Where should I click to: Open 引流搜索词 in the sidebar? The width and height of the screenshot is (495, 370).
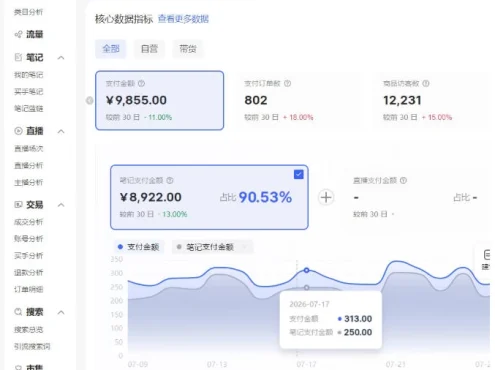coord(32,346)
